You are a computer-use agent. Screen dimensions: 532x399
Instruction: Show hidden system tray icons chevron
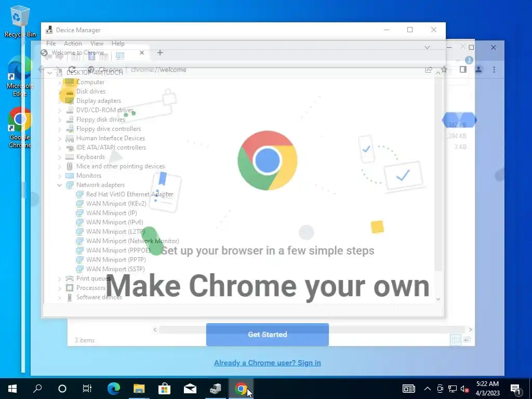click(x=428, y=389)
